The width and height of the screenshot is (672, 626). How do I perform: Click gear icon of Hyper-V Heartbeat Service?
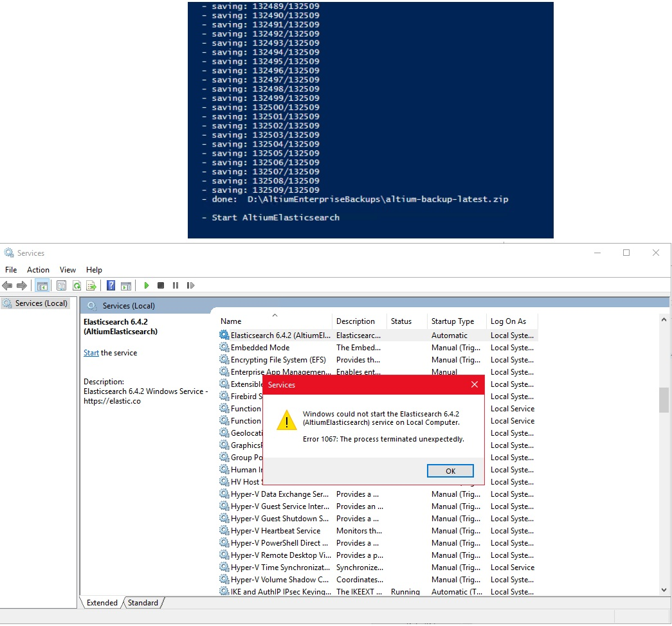[x=224, y=530]
